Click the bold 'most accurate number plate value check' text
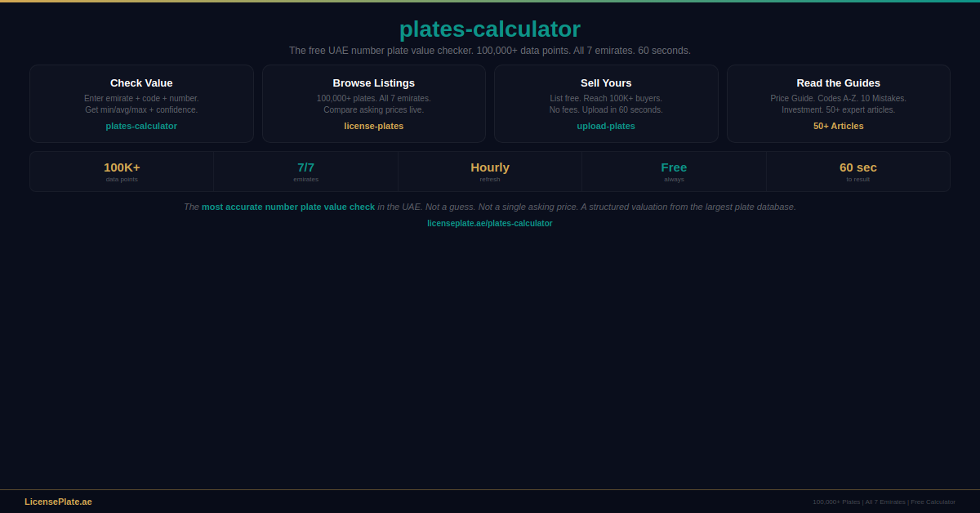980x513 pixels. pos(287,207)
